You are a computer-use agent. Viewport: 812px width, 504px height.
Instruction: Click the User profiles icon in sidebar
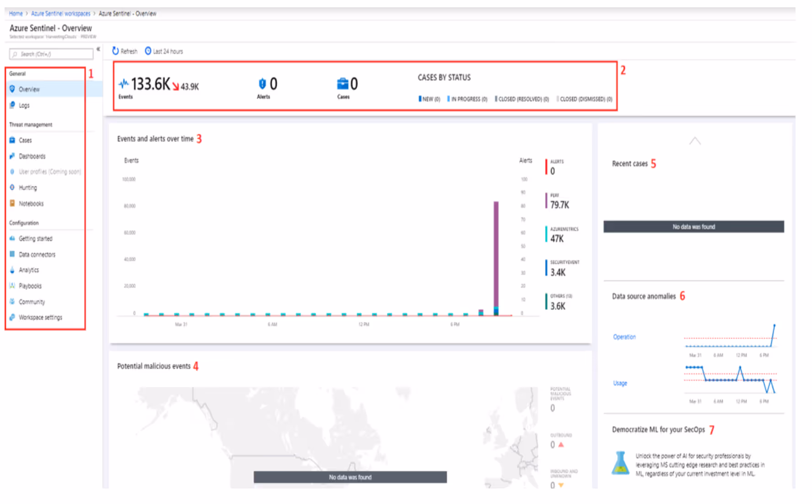point(12,172)
